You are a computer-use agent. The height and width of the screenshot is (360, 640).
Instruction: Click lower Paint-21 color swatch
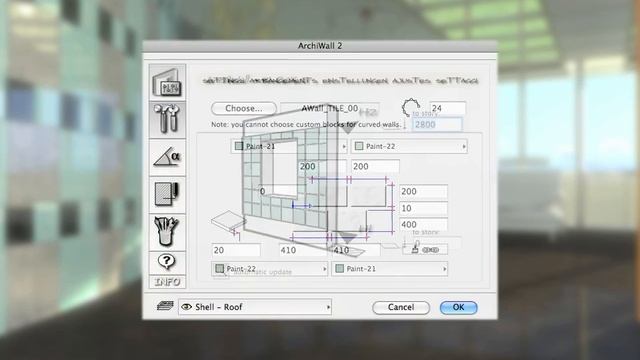point(340,269)
